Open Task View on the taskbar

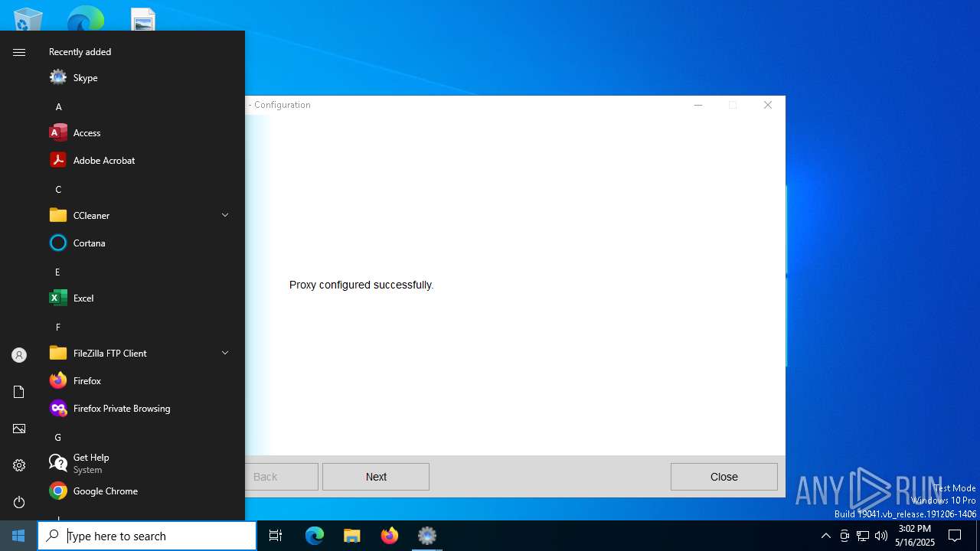(276, 536)
